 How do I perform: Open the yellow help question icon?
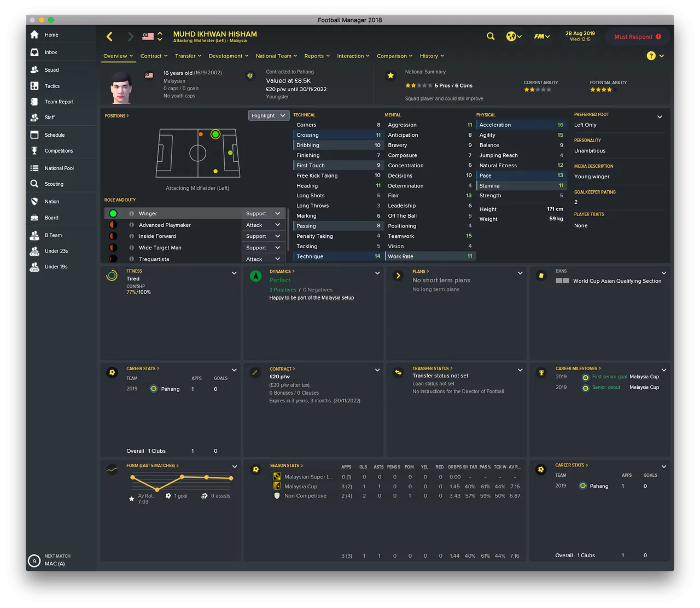coord(651,56)
